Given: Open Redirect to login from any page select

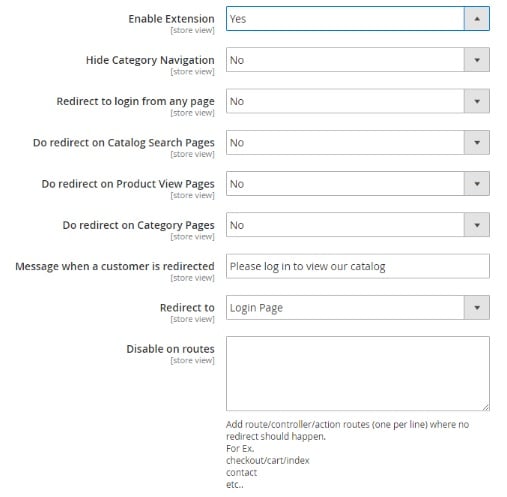Looking at the screenshot, I should [358, 101].
